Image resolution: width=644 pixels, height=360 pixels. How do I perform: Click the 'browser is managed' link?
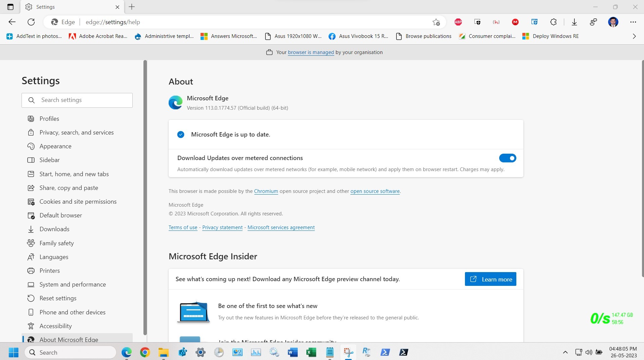[311, 52]
